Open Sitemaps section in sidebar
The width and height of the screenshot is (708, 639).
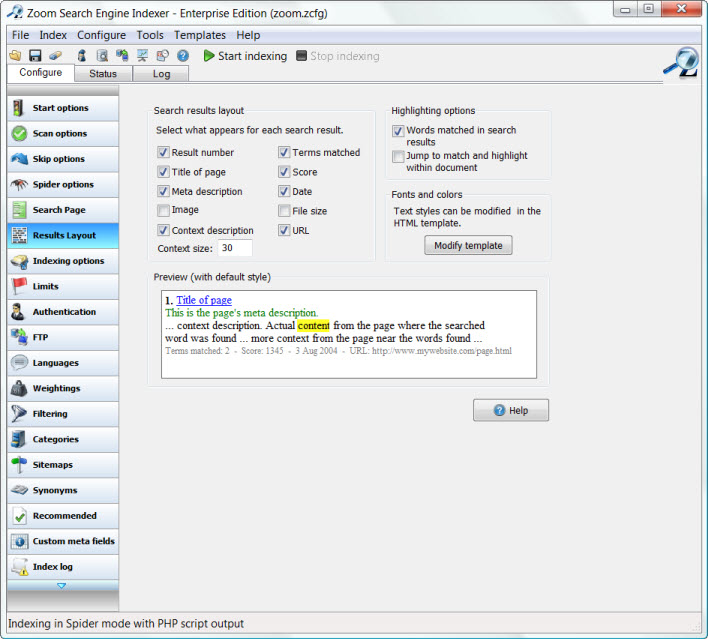pos(63,465)
